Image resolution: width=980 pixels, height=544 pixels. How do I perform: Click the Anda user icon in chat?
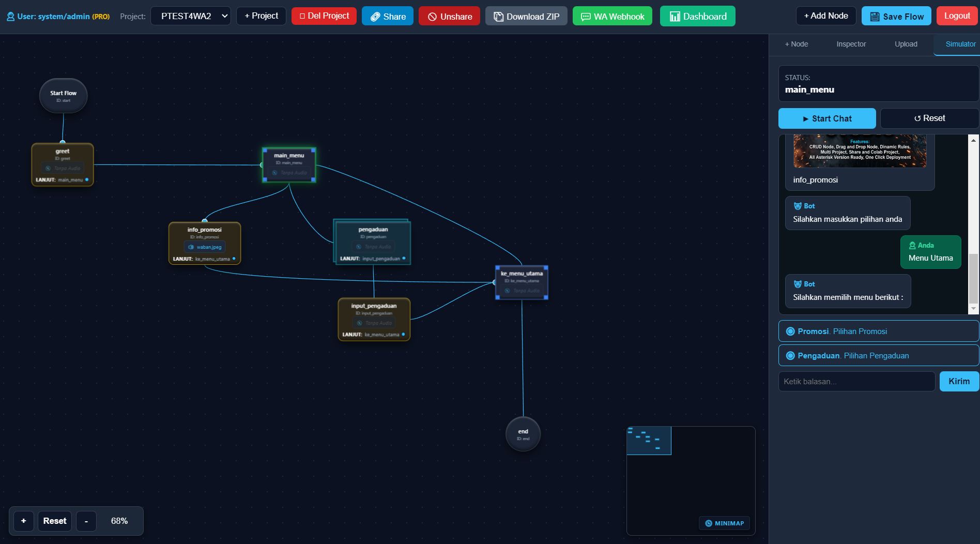(x=912, y=245)
